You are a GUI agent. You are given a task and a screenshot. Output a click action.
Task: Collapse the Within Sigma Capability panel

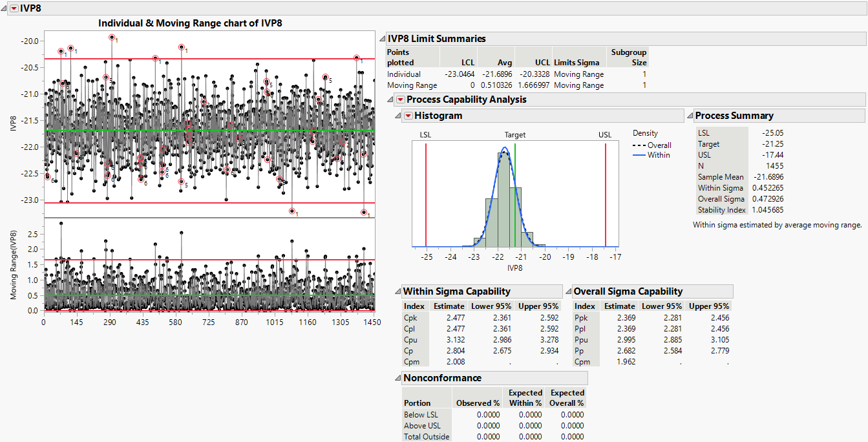397,291
